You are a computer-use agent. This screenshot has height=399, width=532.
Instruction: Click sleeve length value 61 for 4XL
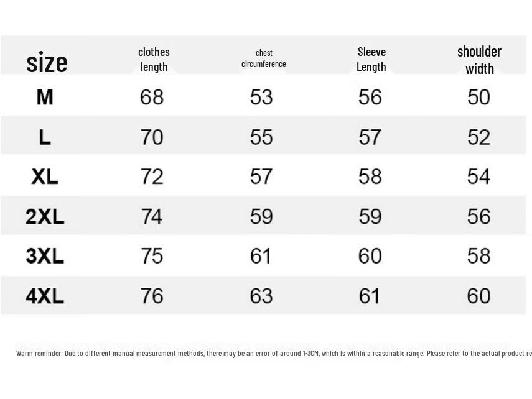[370, 296]
